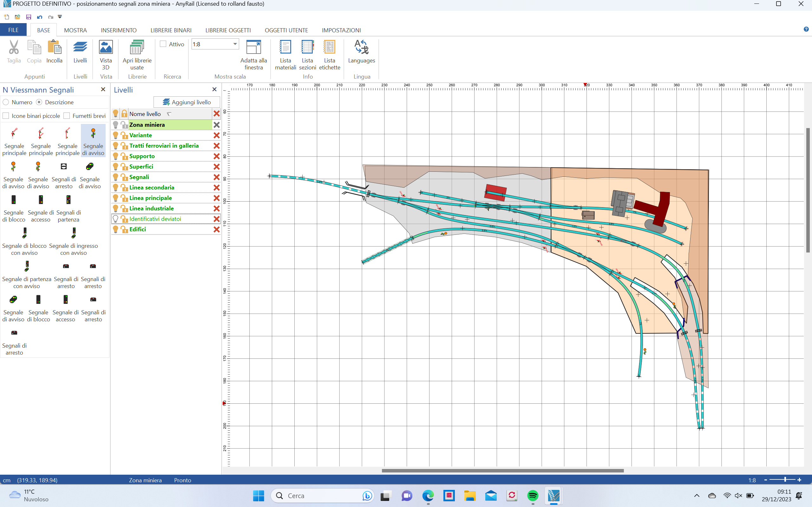Screen dimensions: 812x507
Task: Open the 1:8 scale dropdown
Action: click(x=235, y=44)
